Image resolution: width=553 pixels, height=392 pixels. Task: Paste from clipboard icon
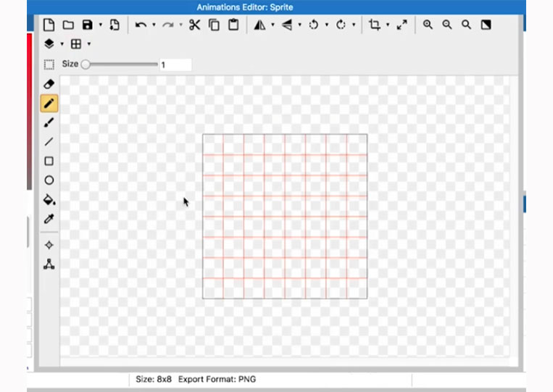click(233, 25)
